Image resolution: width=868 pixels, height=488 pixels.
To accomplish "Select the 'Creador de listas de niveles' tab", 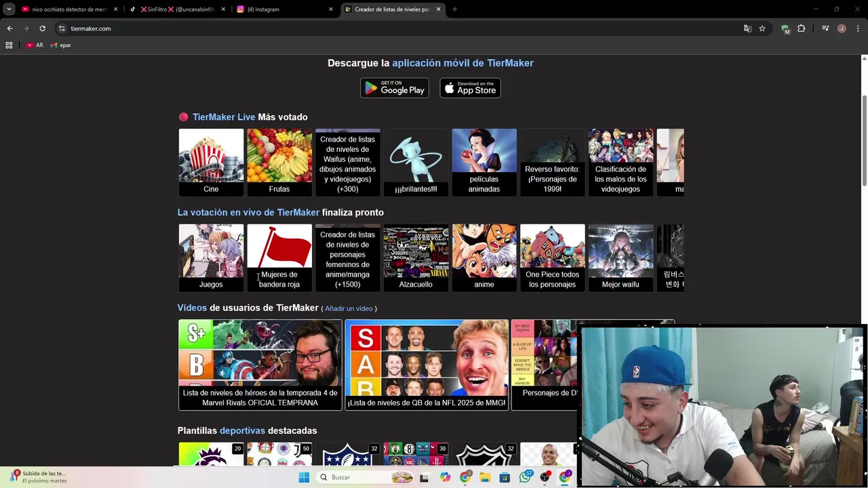I will 393,9.
